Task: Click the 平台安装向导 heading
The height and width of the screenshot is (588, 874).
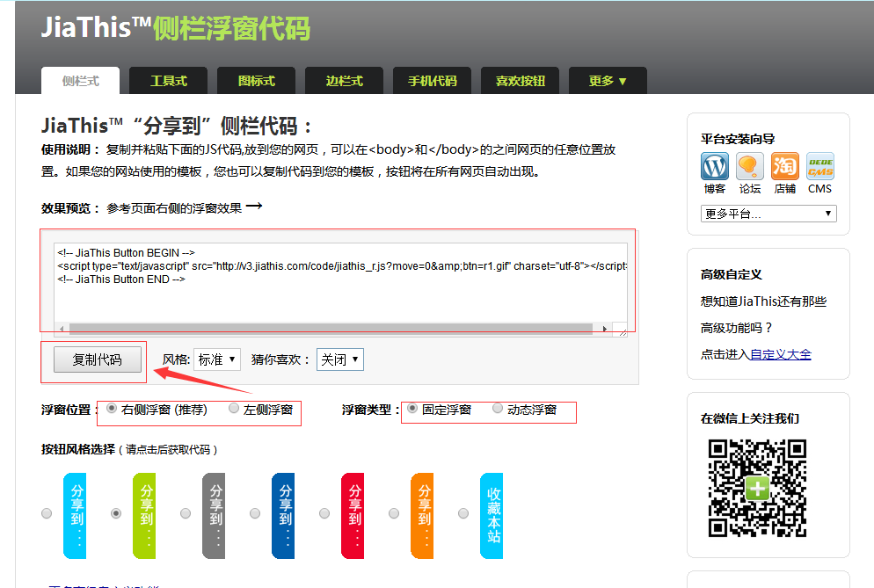Action: point(738,139)
